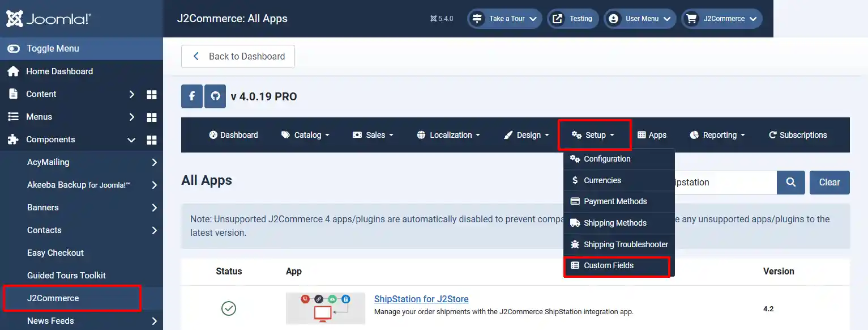This screenshot has height=330, width=868.
Task: Expand the Menus chevron
Action: pos(131,117)
